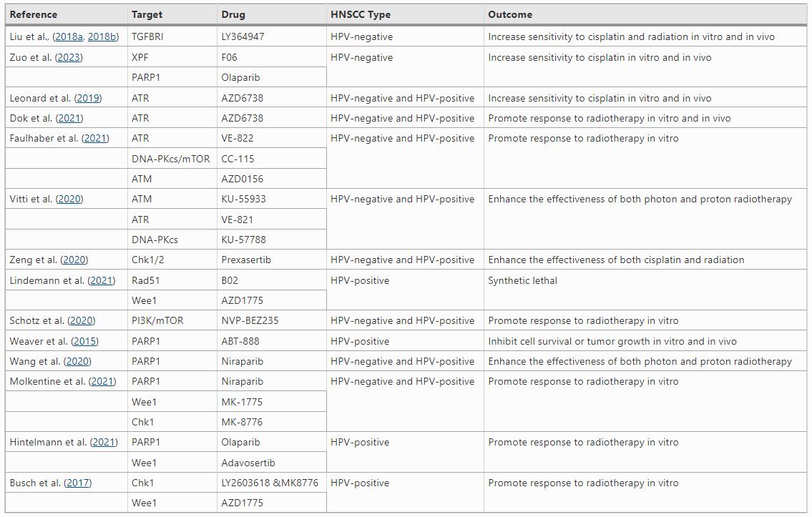Click the 2020 link for Wang et al.

click(x=77, y=361)
